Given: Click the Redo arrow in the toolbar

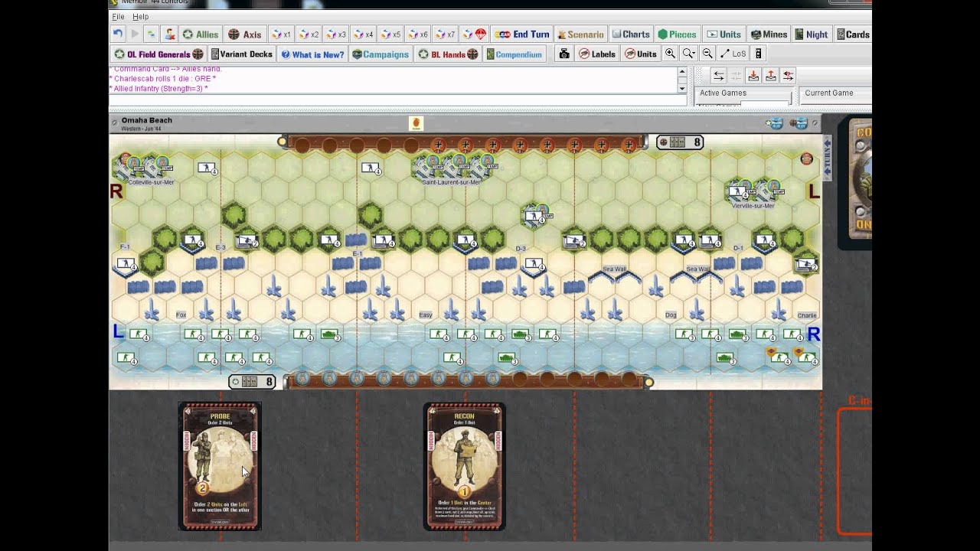Looking at the screenshot, I should (135, 34).
